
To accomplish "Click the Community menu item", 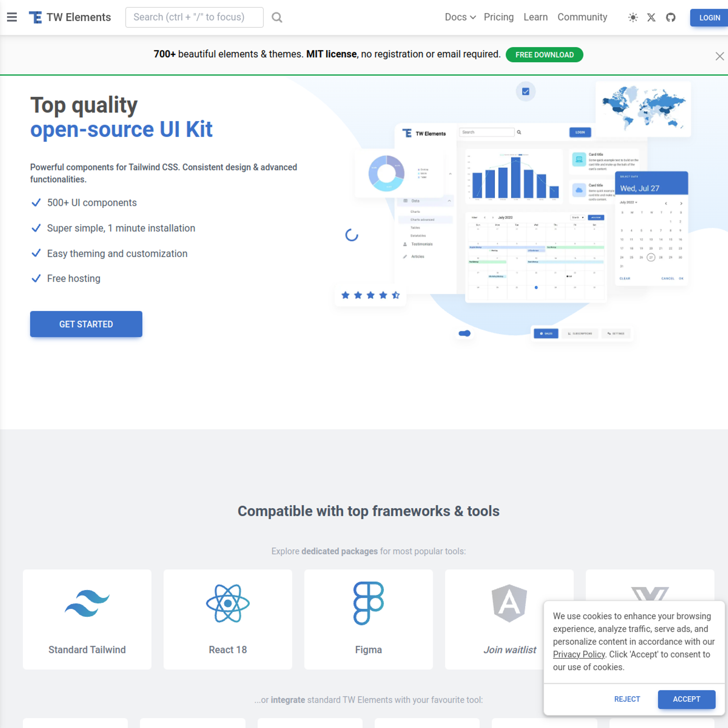I will 583,17.
